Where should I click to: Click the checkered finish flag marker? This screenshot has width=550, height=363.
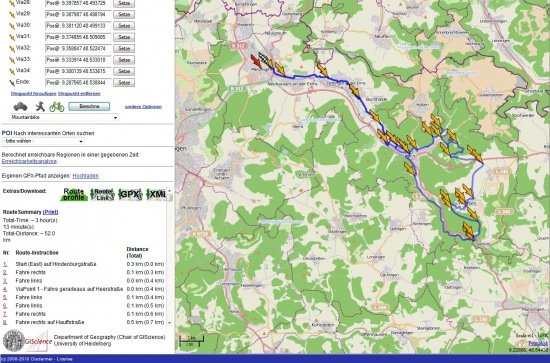(263, 57)
